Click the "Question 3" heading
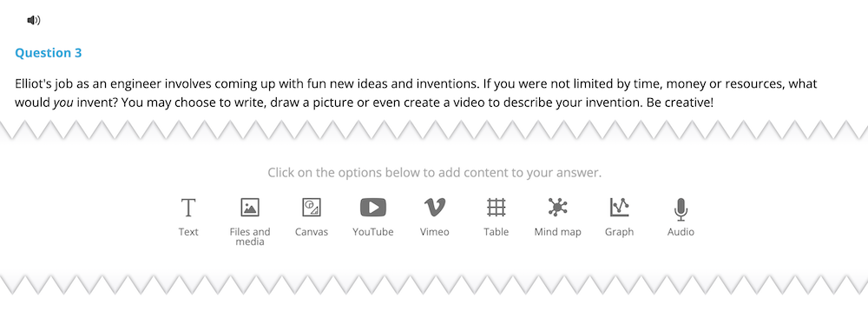 (48, 53)
